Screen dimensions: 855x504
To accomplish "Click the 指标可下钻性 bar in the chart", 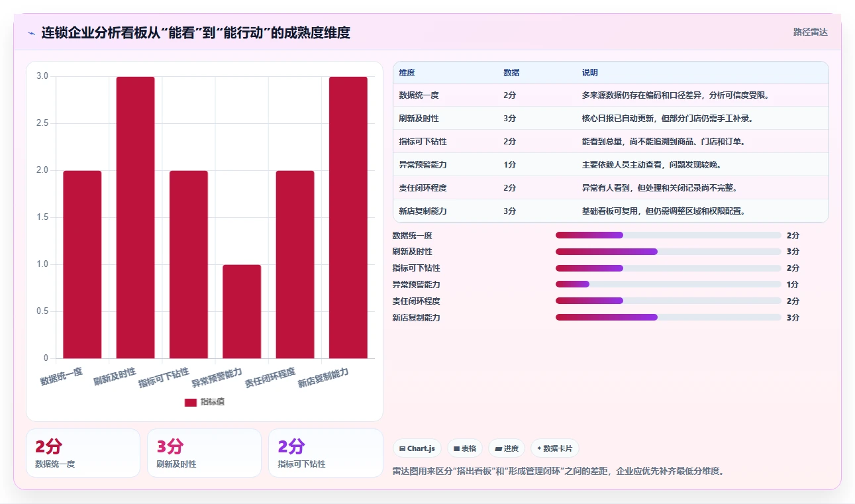I will pos(189,264).
